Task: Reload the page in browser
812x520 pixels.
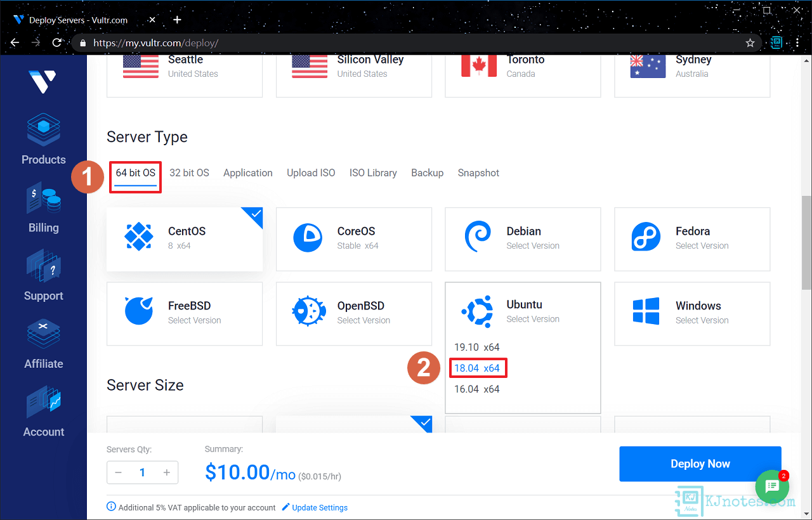Action: click(56, 42)
